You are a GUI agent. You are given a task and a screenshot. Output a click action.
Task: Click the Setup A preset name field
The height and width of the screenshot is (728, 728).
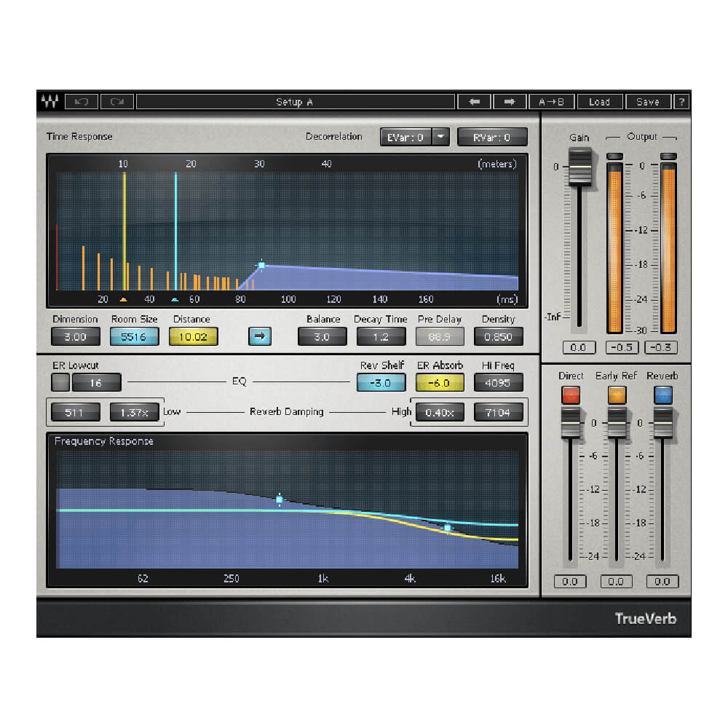click(295, 102)
